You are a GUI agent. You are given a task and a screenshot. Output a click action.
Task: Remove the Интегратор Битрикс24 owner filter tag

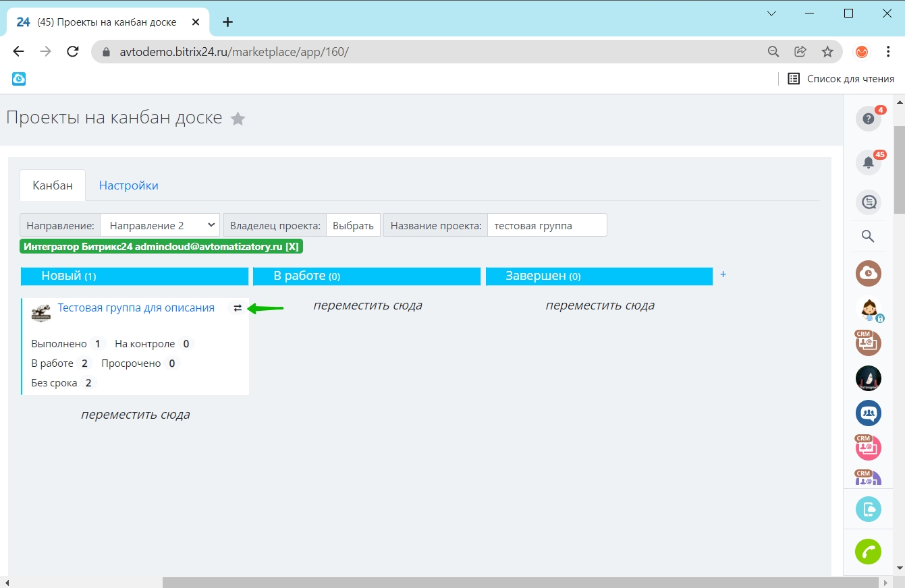[292, 247]
